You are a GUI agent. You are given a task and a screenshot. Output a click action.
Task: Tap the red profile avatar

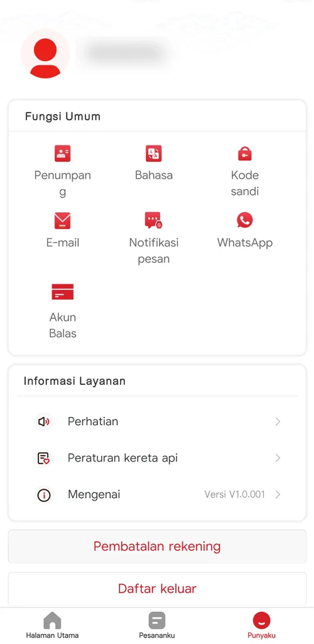45,54
